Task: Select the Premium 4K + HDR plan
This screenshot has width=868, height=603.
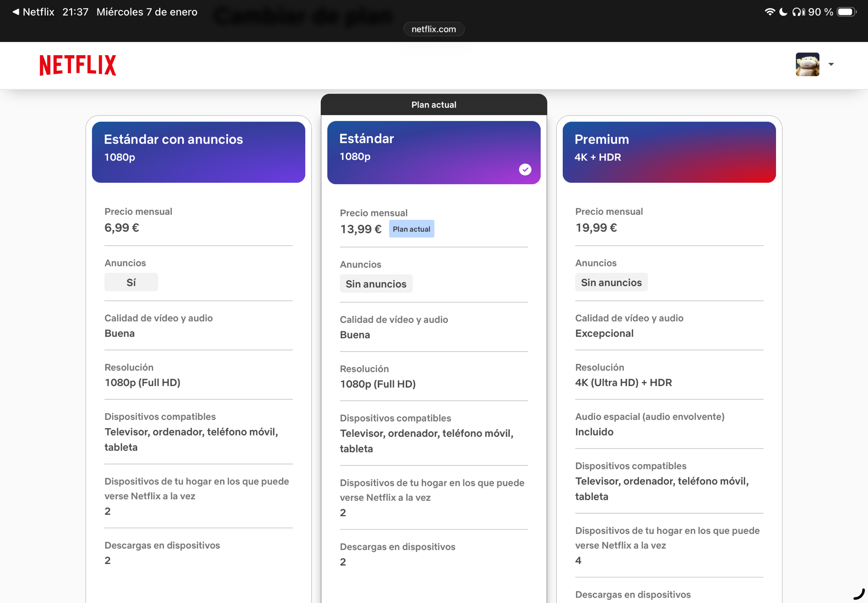Action: click(x=669, y=152)
